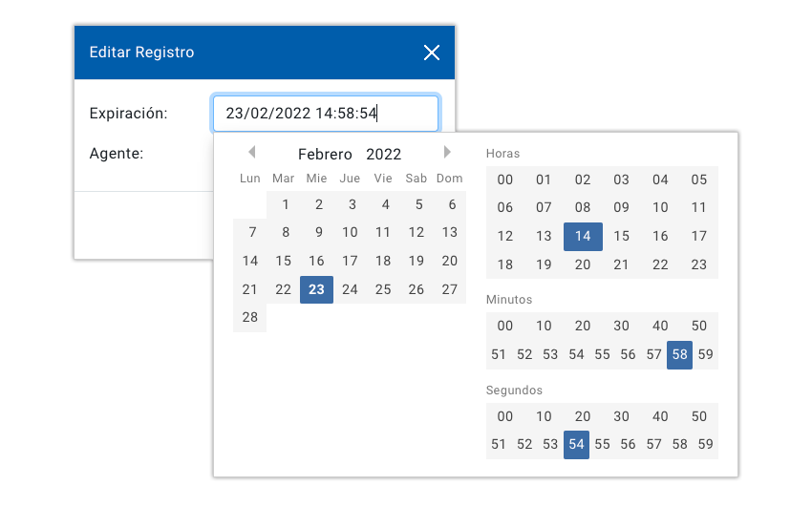The width and height of the screenshot is (812, 507).
Task: Click the Expiración date input field
Action: coord(326,114)
